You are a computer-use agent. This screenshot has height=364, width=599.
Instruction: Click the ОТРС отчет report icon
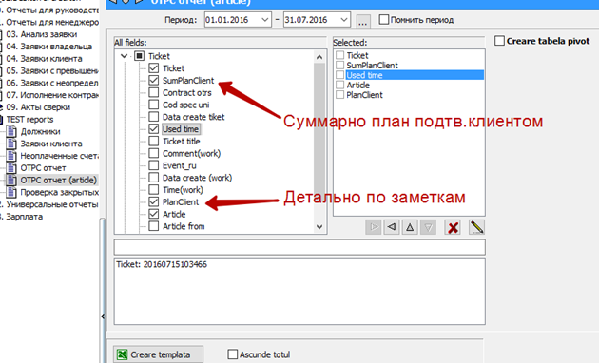11,168
